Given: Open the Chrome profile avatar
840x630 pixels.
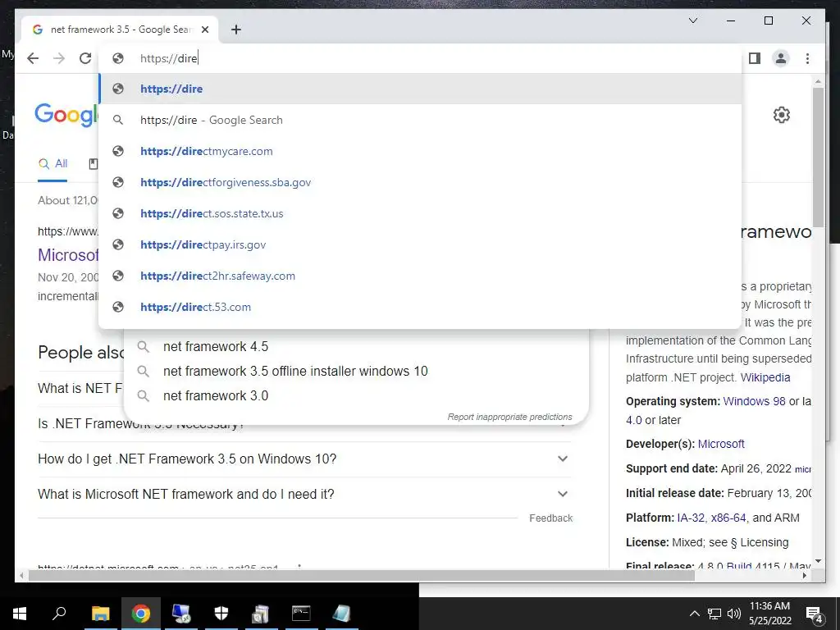Looking at the screenshot, I should click(x=781, y=58).
